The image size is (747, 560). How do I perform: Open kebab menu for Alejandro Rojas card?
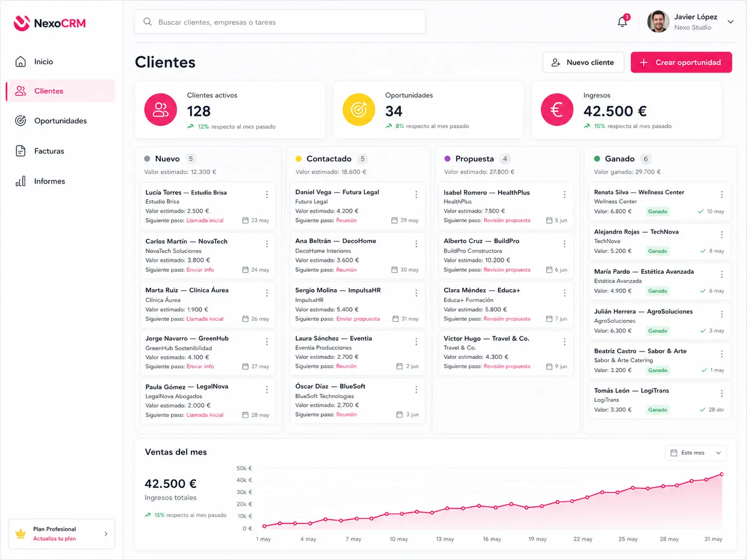(x=722, y=234)
